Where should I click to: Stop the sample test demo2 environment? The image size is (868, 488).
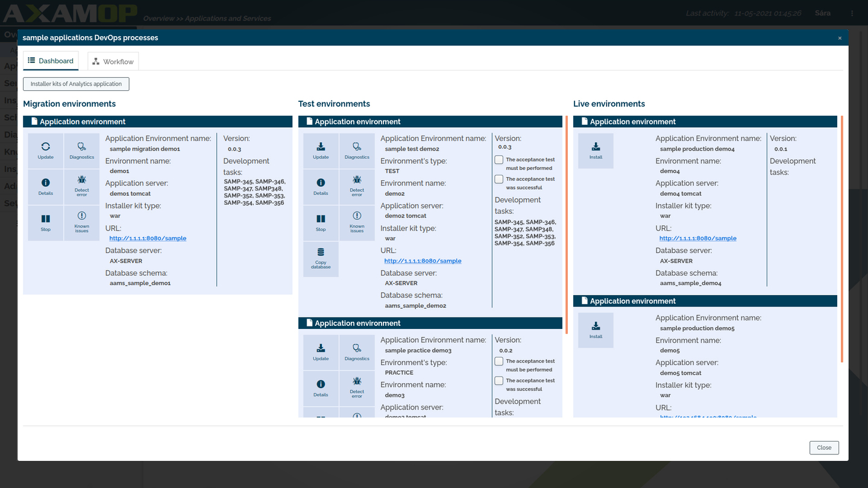[x=321, y=223]
